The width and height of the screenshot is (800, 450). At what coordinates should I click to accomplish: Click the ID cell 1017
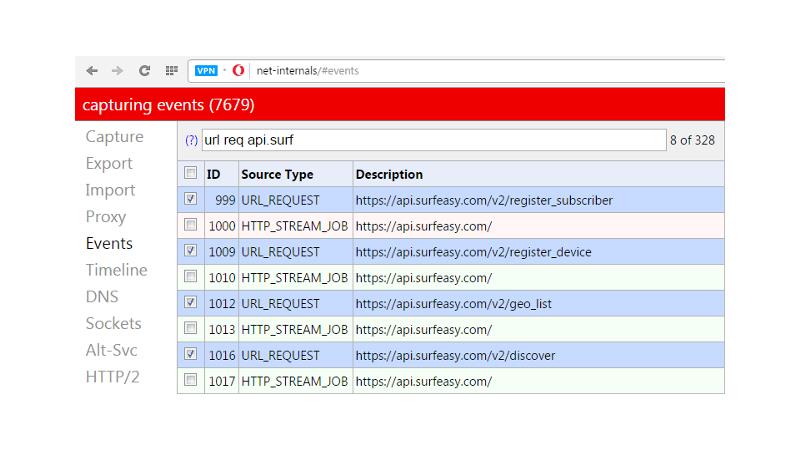pyautogui.click(x=222, y=381)
